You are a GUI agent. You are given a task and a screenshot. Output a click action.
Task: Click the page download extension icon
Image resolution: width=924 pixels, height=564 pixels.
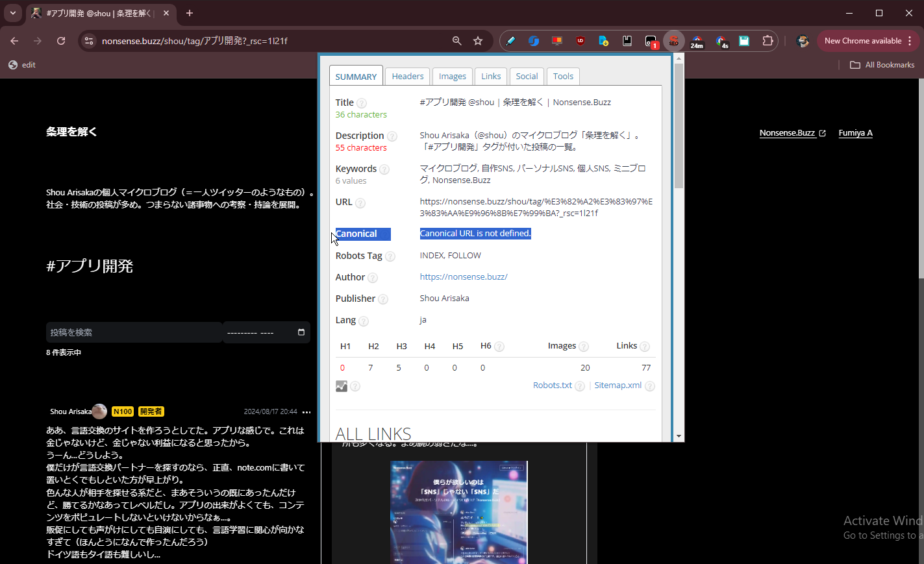pos(603,40)
